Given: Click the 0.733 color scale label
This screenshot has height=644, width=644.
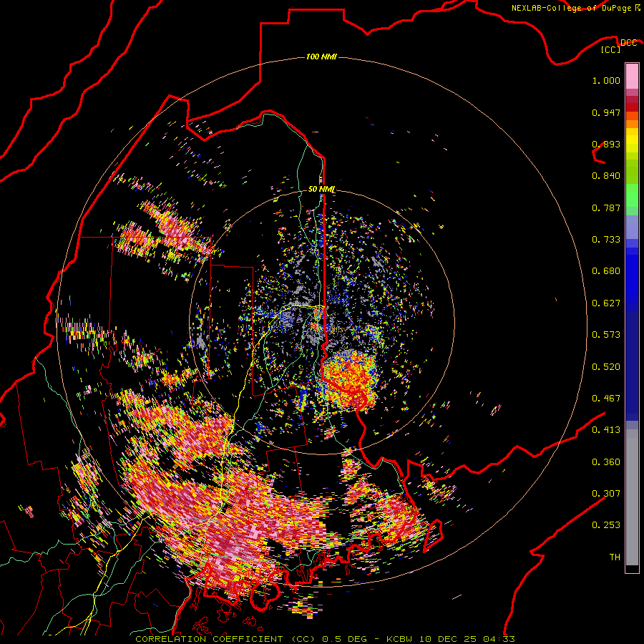Looking at the screenshot, I should [606, 240].
